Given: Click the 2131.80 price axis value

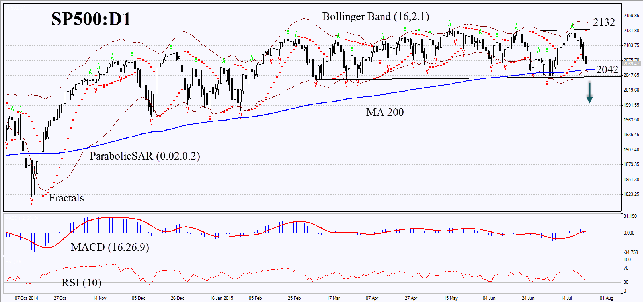Looking at the screenshot, I should (x=631, y=31).
